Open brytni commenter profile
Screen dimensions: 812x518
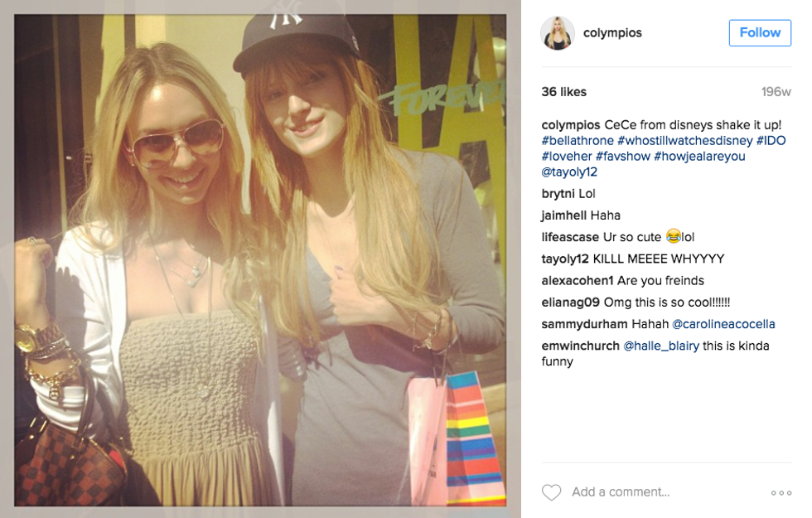[558, 194]
